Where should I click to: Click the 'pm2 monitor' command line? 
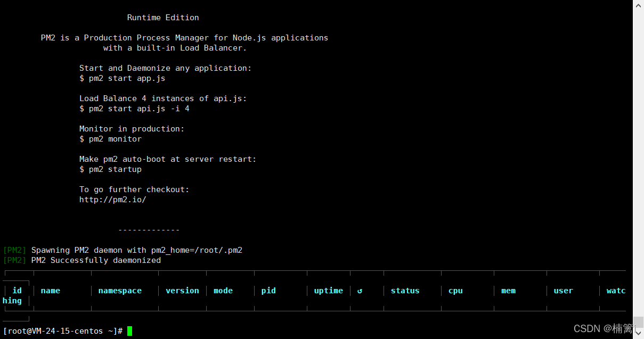pos(110,139)
